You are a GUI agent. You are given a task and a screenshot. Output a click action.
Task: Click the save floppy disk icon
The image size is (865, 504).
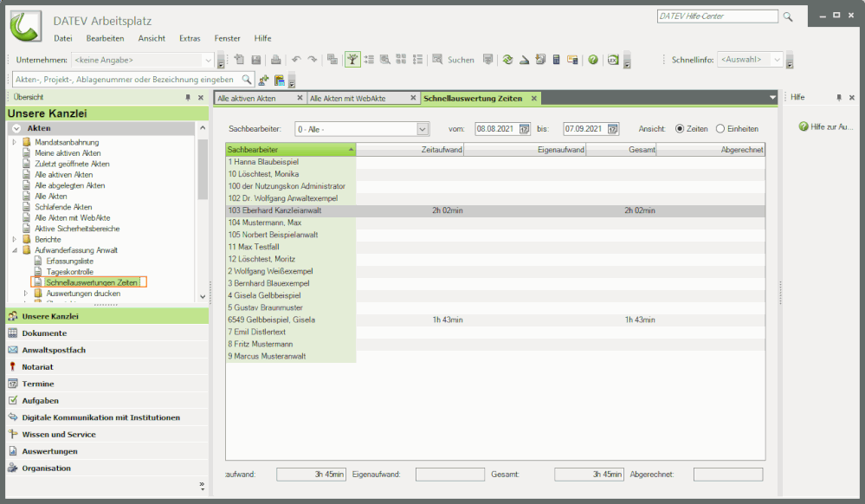(x=256, y=60)
